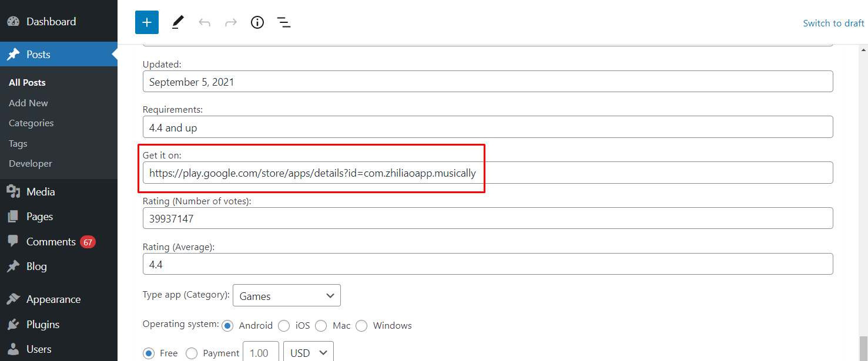Open the Type app Games dropdown
The width and height of the screenshot is (868, 361).
coord(287,296)
